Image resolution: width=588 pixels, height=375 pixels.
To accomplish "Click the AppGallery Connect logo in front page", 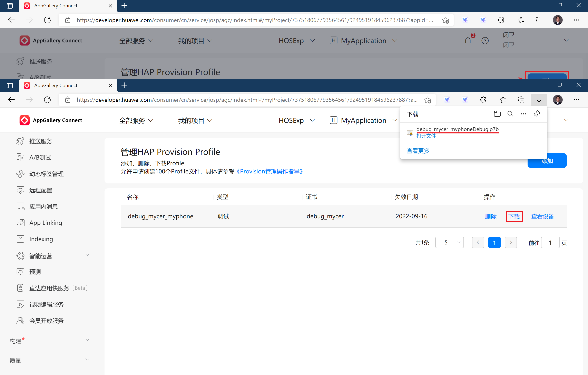I will click(x=51, y=120).
